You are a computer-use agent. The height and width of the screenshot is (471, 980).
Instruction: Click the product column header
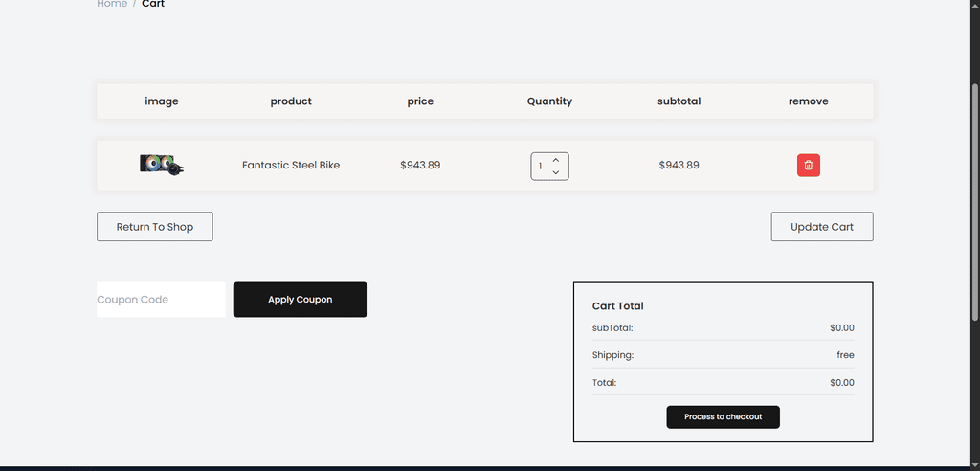coord(291,101)
